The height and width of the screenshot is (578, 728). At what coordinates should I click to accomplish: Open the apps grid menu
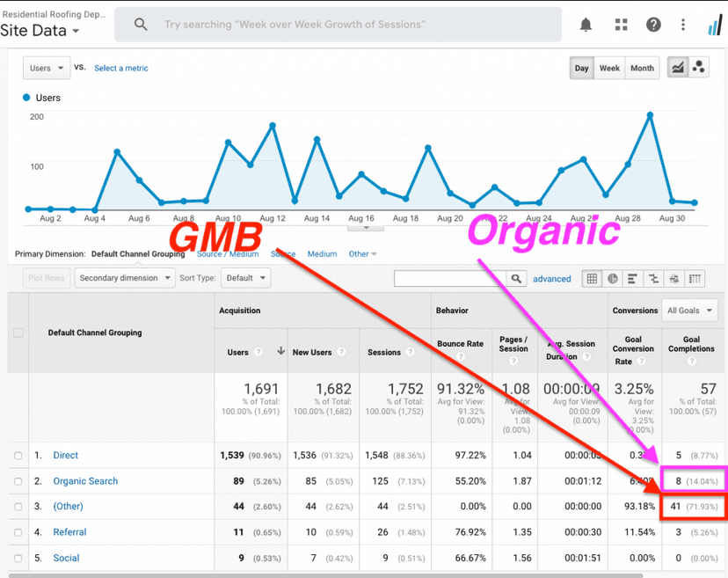[x=621, y=25]
